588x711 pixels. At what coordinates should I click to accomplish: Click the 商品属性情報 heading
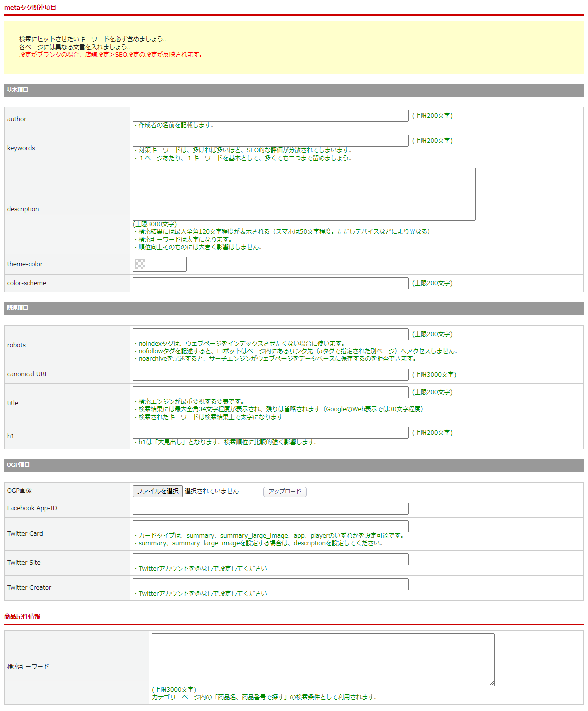(x=22, y=617)
